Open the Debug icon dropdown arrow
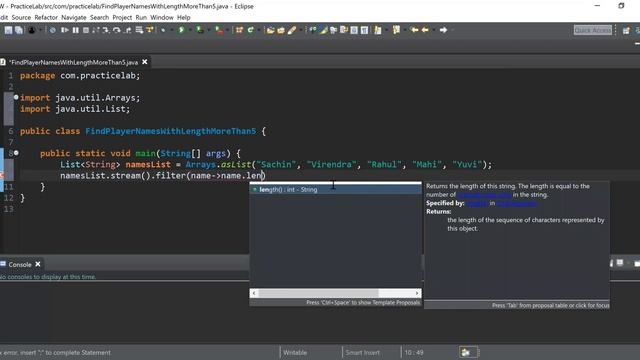This screenshot has width=640, height=360. pyautogui.click(x=171, y=30)
